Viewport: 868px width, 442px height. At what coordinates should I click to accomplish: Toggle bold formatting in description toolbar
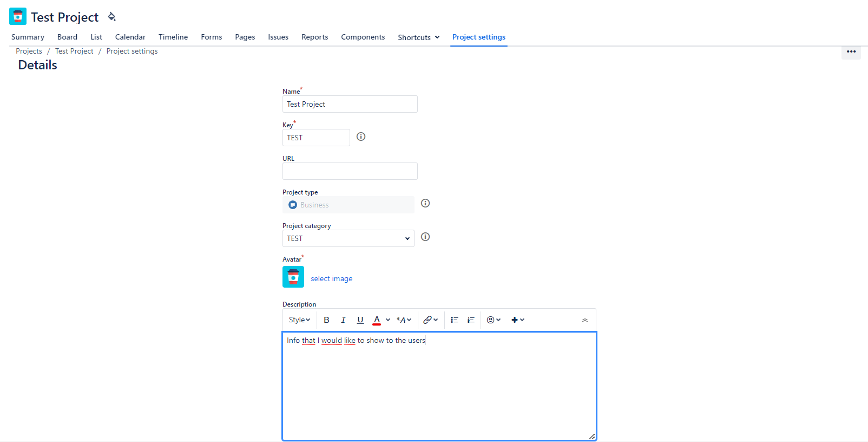pos(326,320)
